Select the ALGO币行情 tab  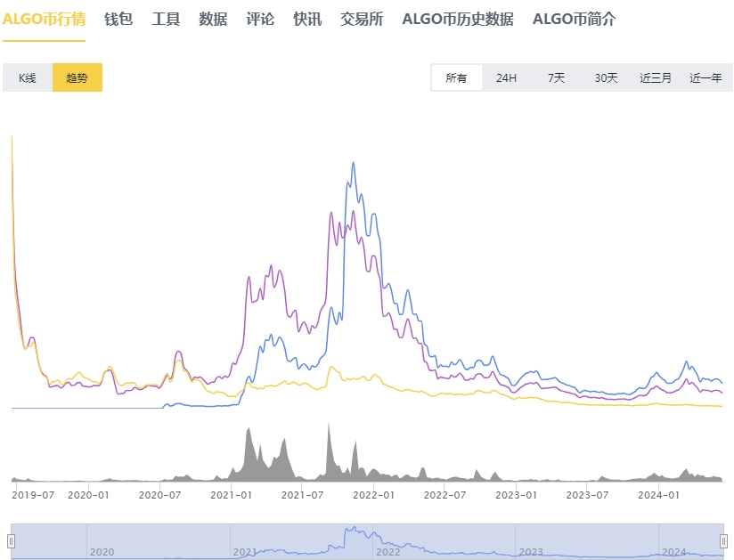45,20
